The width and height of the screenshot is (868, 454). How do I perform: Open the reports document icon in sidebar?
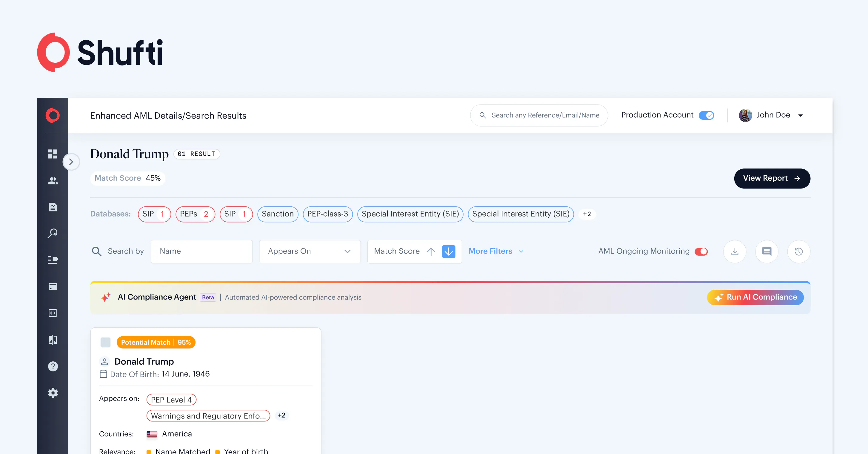[53, 207]
